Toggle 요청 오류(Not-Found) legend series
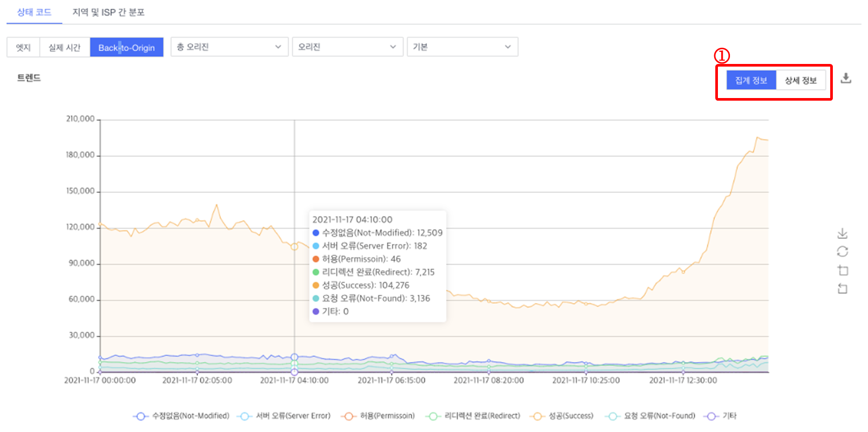The image size is (868, 432). point(650,416)
